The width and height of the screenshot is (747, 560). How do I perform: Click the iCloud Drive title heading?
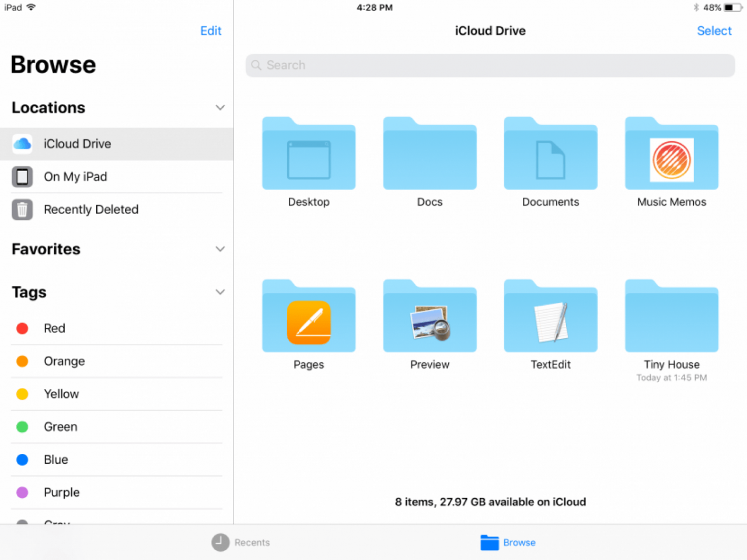coord(490,31)
